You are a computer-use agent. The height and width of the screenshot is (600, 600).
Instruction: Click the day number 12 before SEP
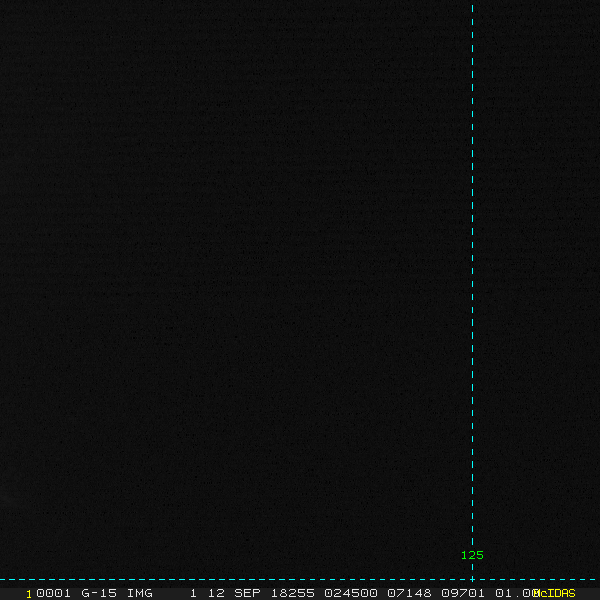click(218, 593)
